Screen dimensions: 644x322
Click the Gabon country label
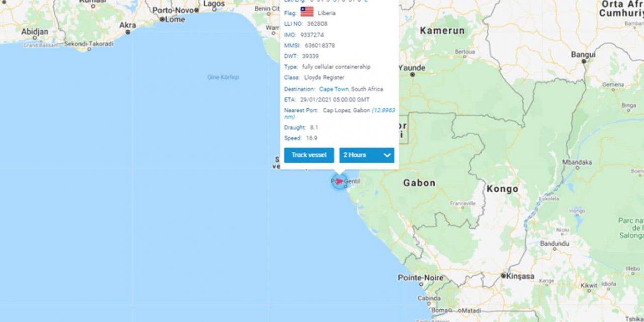coord(419,183)
